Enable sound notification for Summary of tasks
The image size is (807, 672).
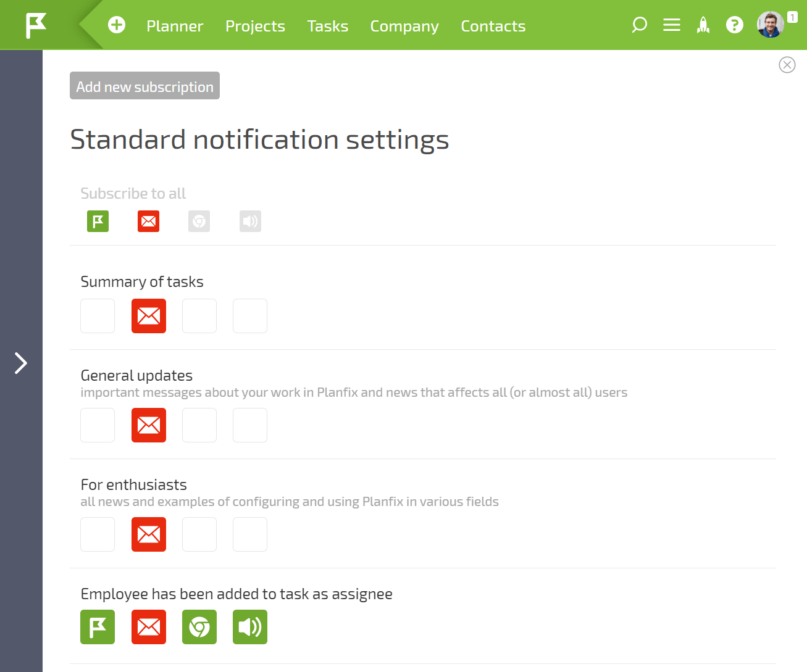[250, 316]
